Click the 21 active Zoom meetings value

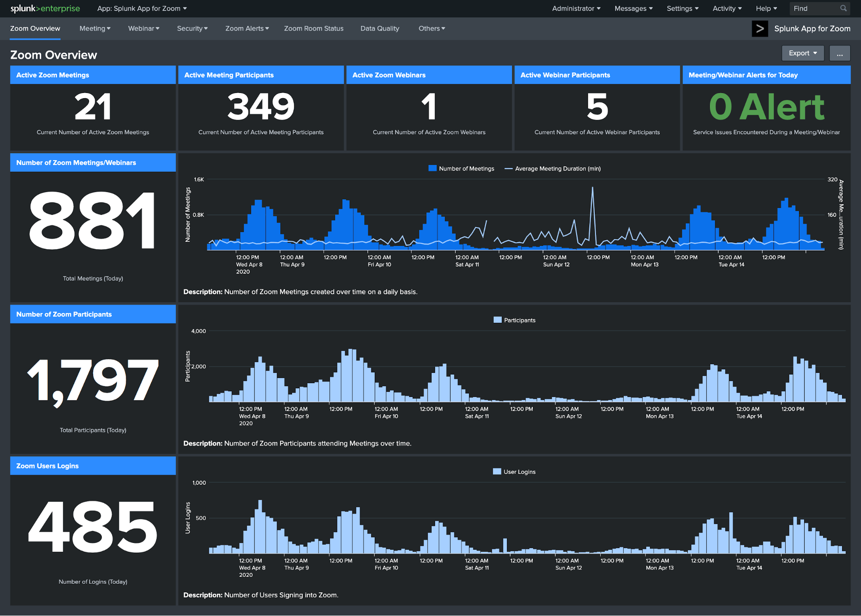tap(93, 107)
